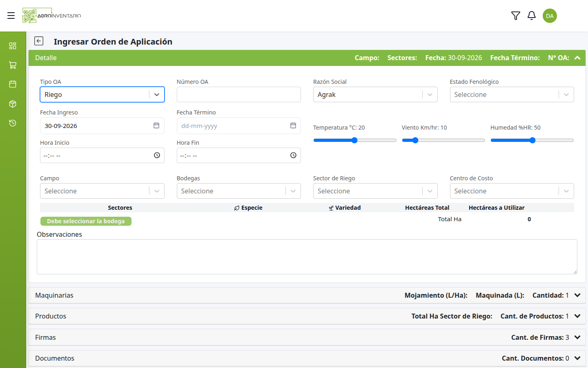Click the back arrow beside the page title

39,41
